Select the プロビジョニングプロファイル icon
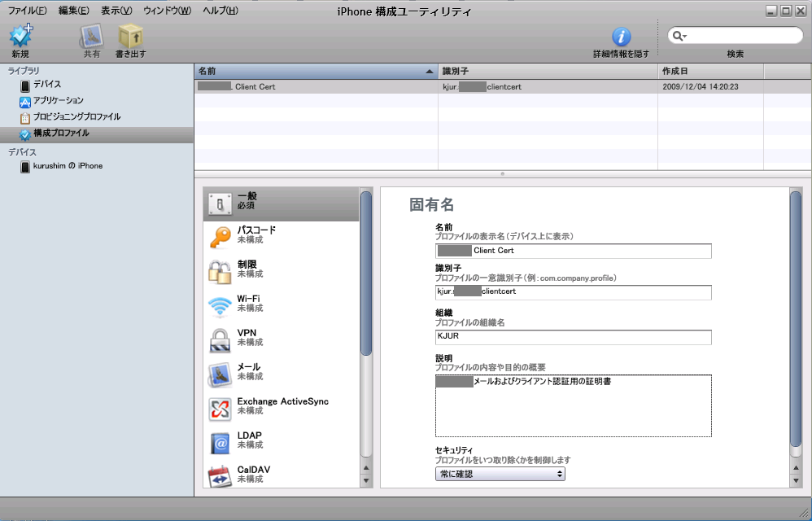Screen dimensions: 812x521 [x=25, y=118]
